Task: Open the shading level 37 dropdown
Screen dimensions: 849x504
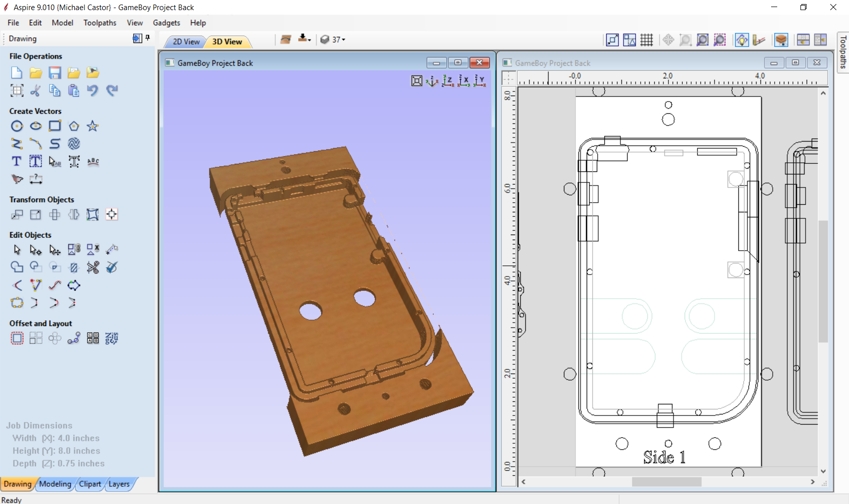Action: pyautogui.click(x=333, y=39)
